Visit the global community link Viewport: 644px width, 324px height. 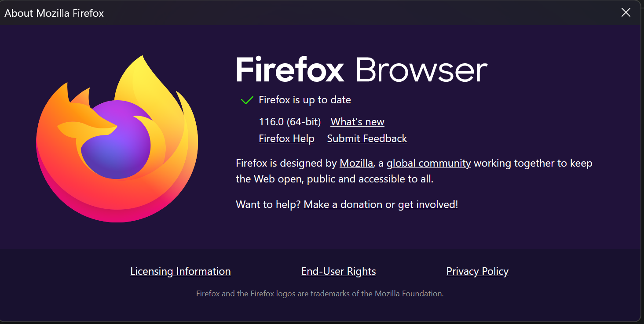pos(428,163)
